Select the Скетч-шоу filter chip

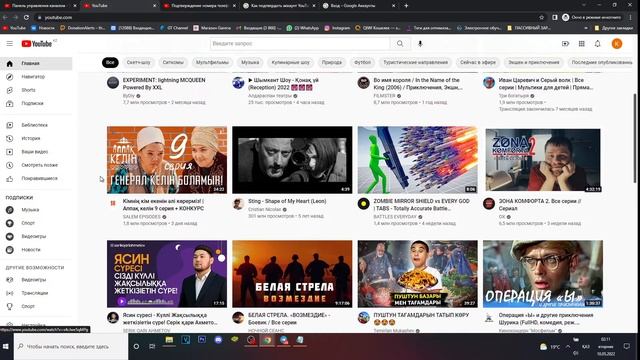click(x=138, y=62)
